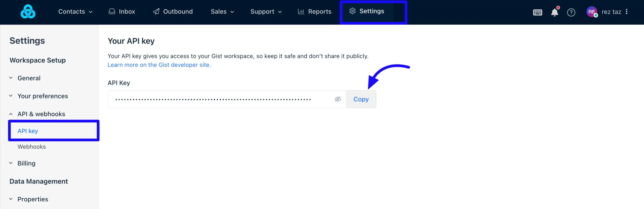Open the three-dot menu beside rez taz

pyautogui.click(x=627, y=12)
